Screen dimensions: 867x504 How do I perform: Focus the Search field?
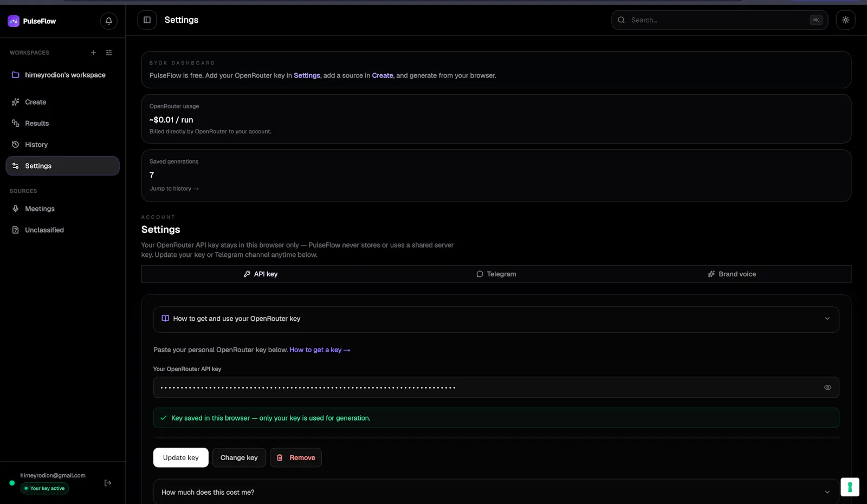pyautogui.click(x=720, y=20)
